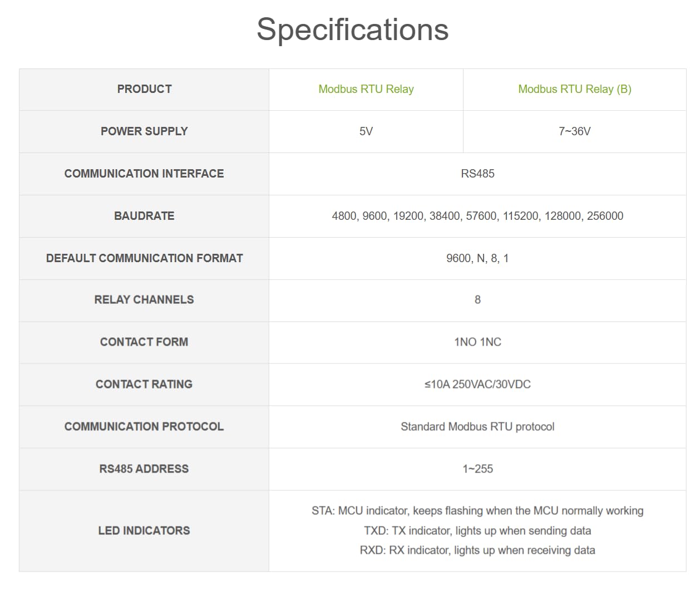Viewport: 700px width, 610px height.
Task: Open the Modbus RTU Relay (B) link
Action: (574, 89)
